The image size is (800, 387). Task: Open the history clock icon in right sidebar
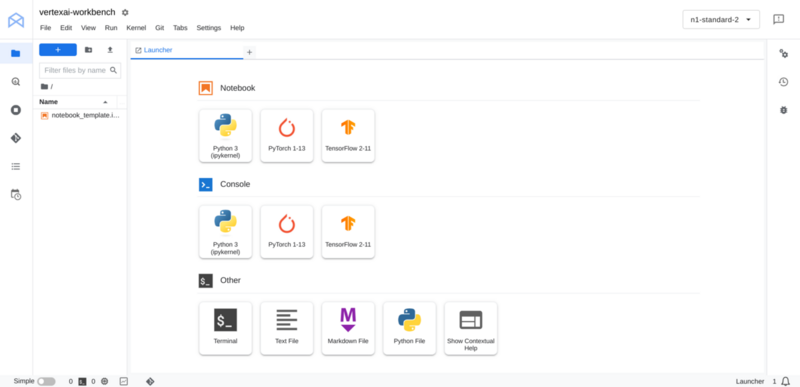point(784,82)
